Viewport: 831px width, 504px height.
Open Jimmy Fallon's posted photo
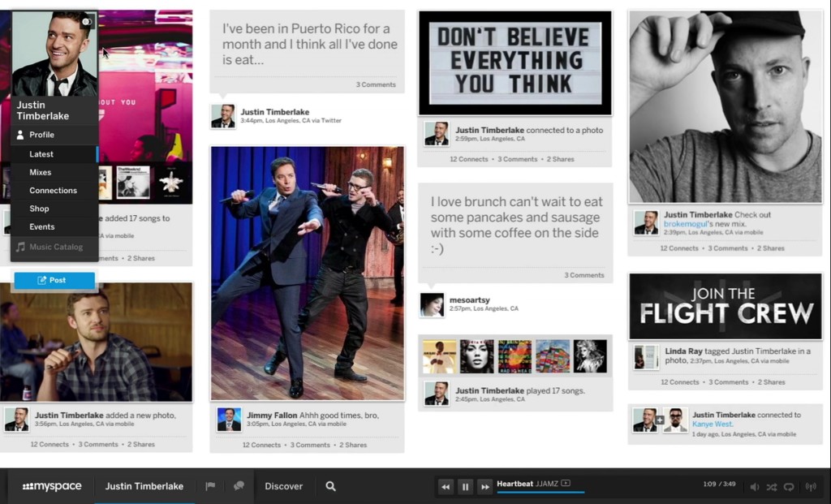click(x=308, y=272)
